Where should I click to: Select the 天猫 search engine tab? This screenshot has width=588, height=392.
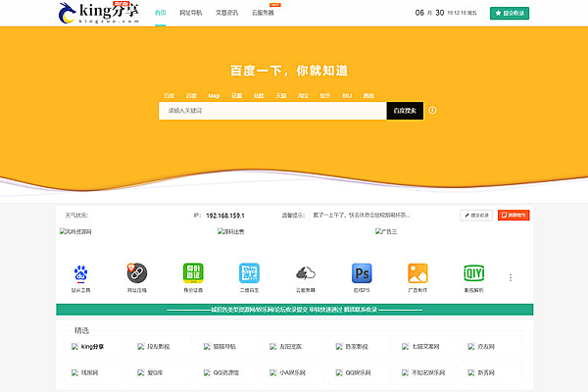coord(281,96)
